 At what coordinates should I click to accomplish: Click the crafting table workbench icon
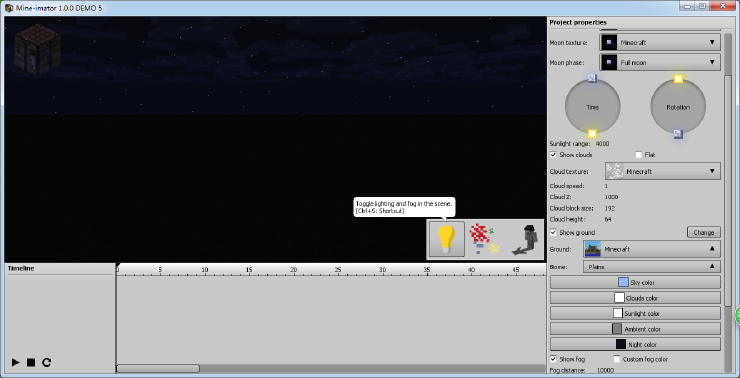pyautogui.click(x=37, y=50)
